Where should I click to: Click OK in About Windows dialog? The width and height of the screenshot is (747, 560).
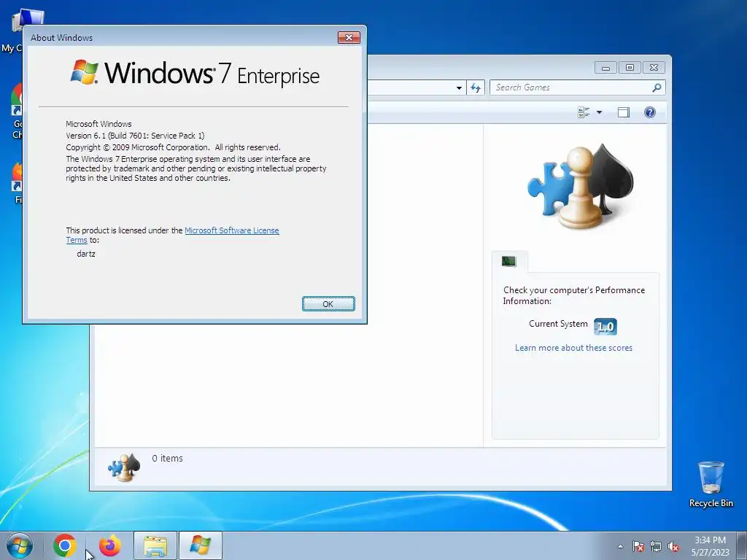(x=328, y=304)
